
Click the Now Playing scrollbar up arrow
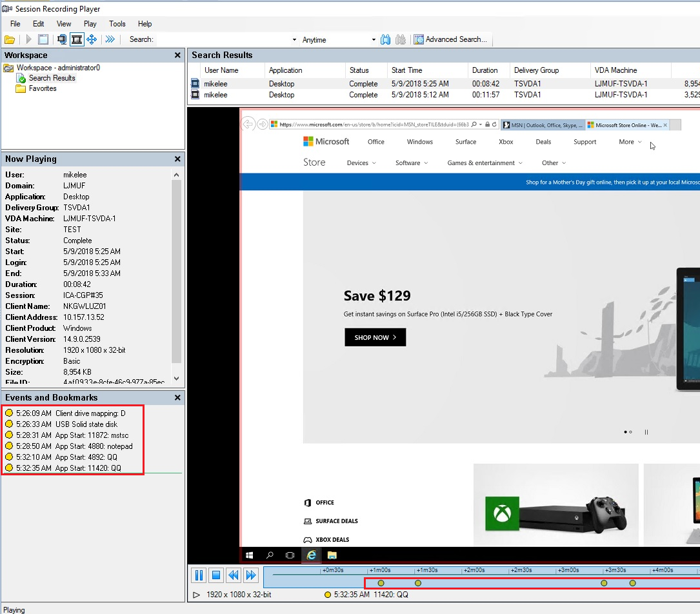point(176,175)
